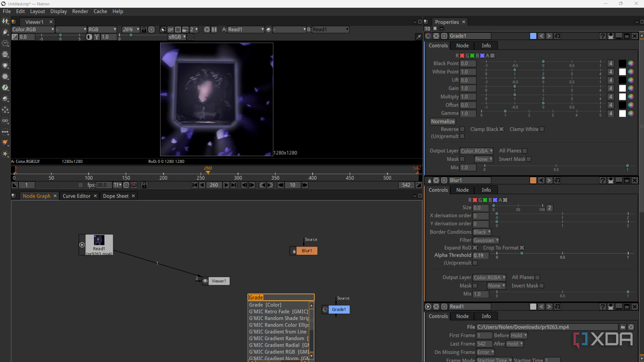644x362 pixels.
Task: Toggle region of interest icon in viewer
Action: click(178, 29)
